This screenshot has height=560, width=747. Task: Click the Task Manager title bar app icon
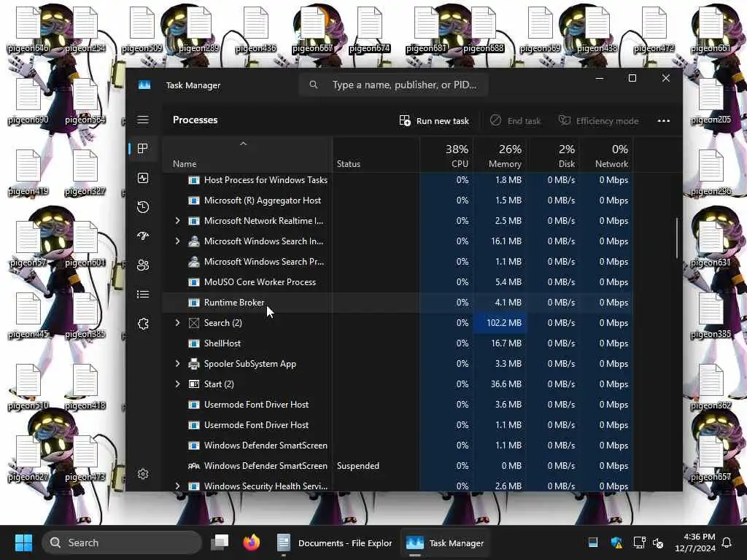pos(144,85)
